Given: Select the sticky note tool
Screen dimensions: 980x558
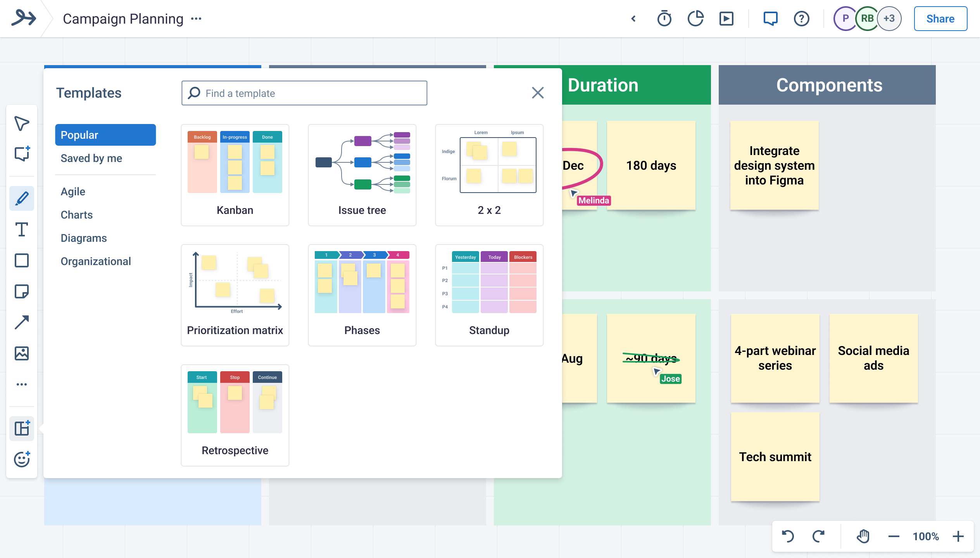Looking at the screenshot, I should [x=22, y=291].
